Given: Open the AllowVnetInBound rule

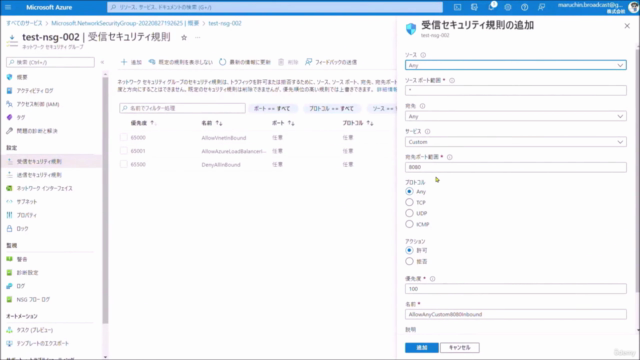Looking at the screenshot, I should pyautogui.click(x=224, y=138).
